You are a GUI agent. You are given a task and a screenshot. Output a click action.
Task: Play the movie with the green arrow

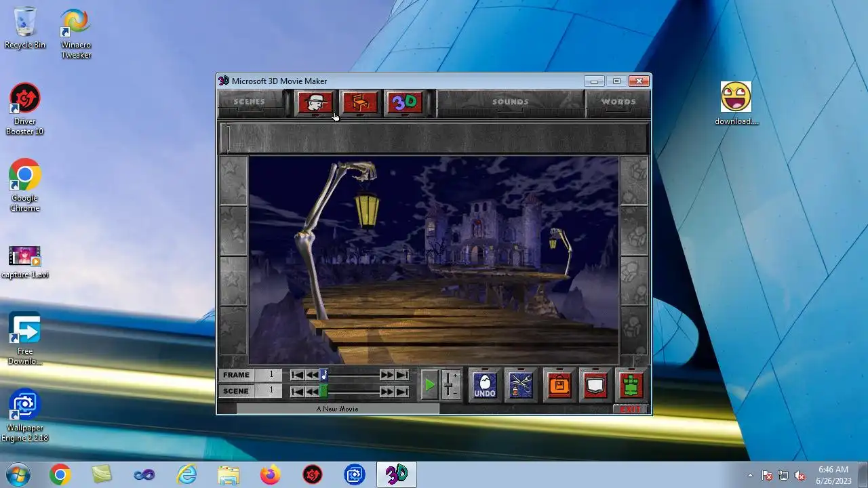click(x=429, y=385)
